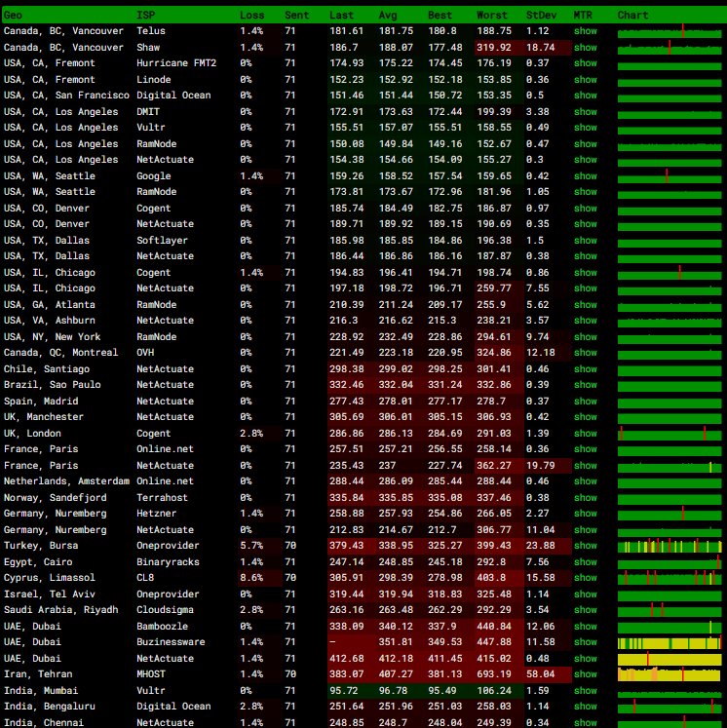Click the Worst column header
Screen dimensions: 727x728
pos(492,15)
